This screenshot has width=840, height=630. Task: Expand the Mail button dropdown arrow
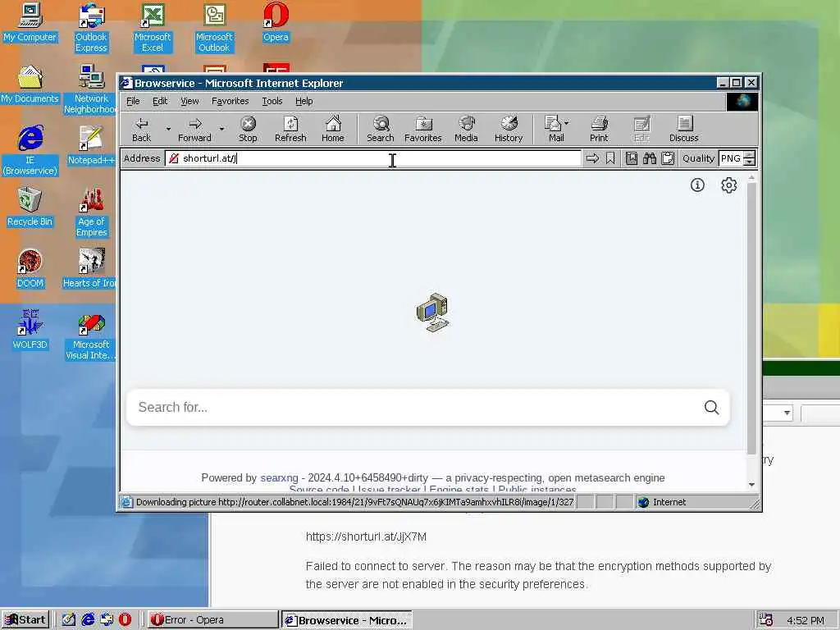(567, 123)
